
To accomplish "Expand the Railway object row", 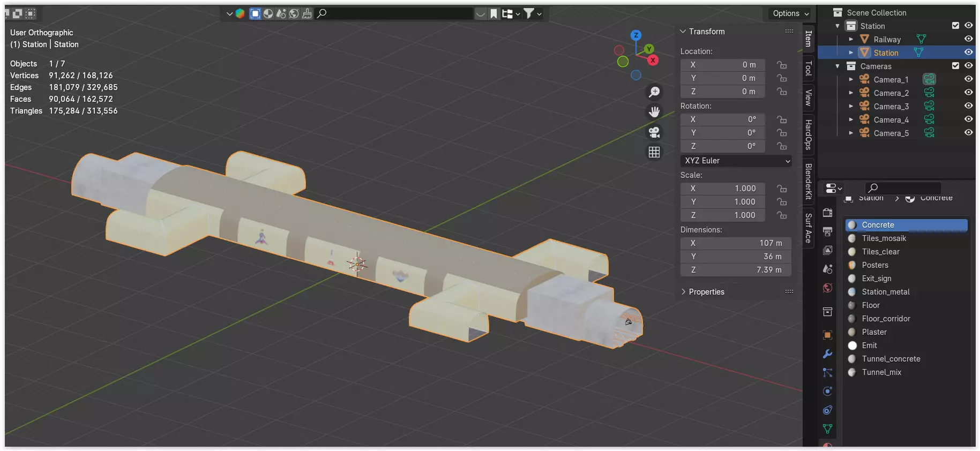I will tap(851, 39).
